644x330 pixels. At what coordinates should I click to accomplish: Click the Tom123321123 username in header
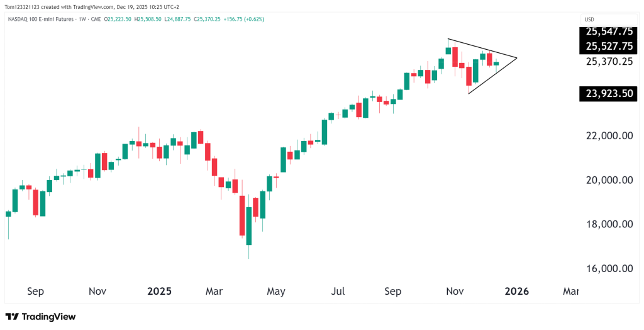pos(24,6)
